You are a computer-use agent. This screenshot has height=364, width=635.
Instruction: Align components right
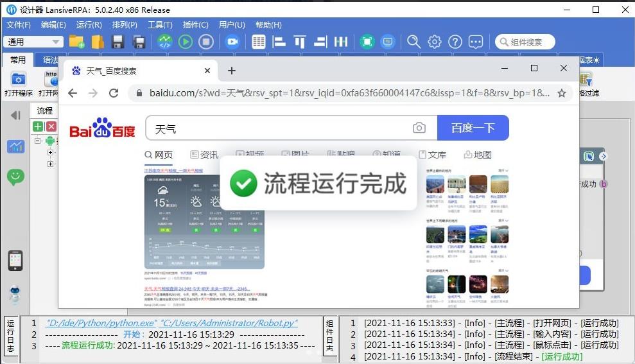pyautogui.click(x=320, y=42)
